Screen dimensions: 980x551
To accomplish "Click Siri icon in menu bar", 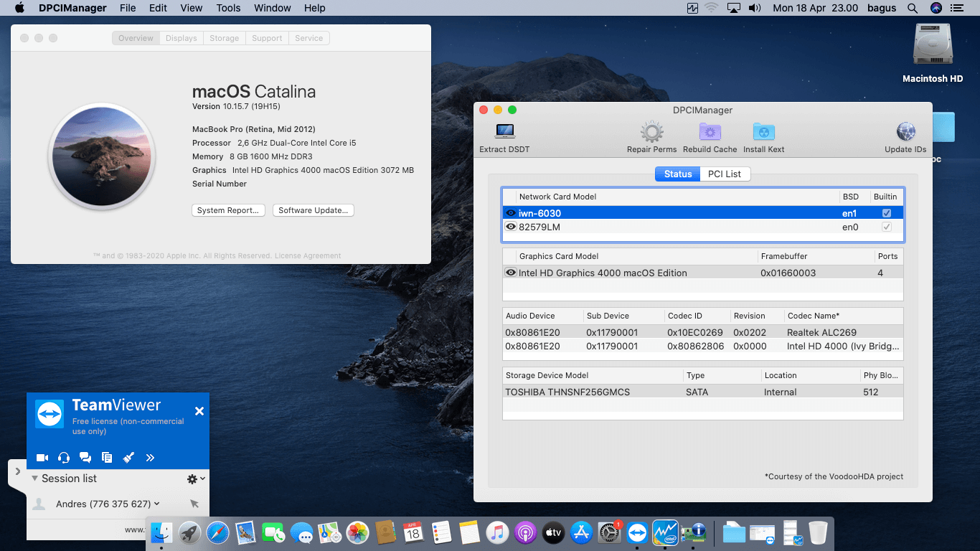I will [936, 9].
